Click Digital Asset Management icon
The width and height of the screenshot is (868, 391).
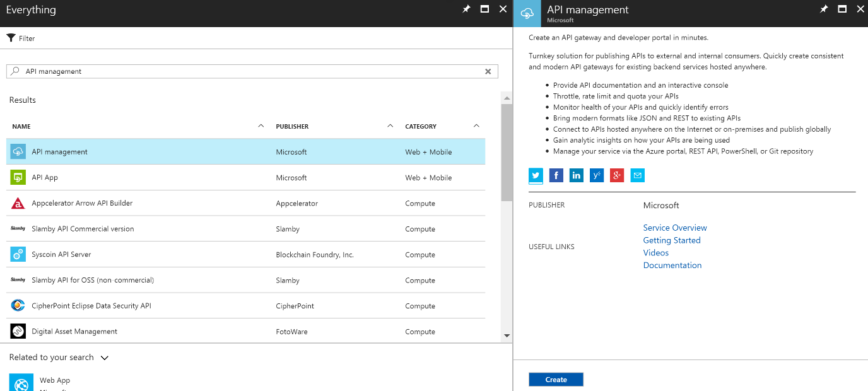(18, 331)
